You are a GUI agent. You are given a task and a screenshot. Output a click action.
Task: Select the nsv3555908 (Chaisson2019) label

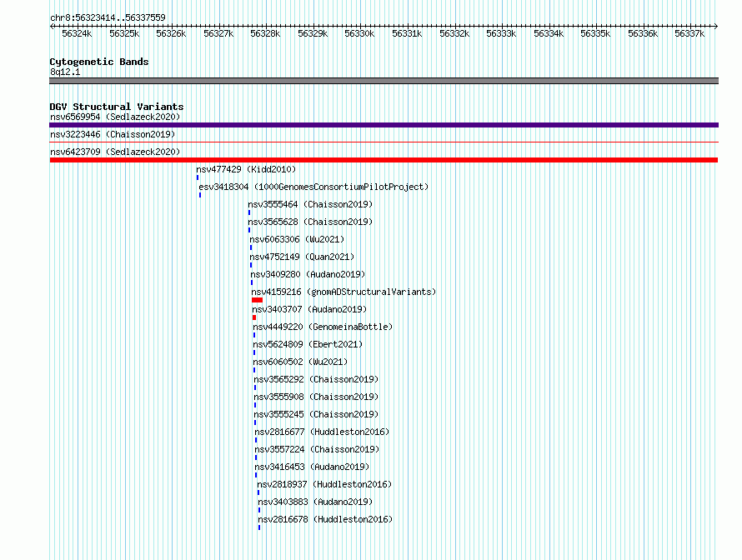[316, 397]
